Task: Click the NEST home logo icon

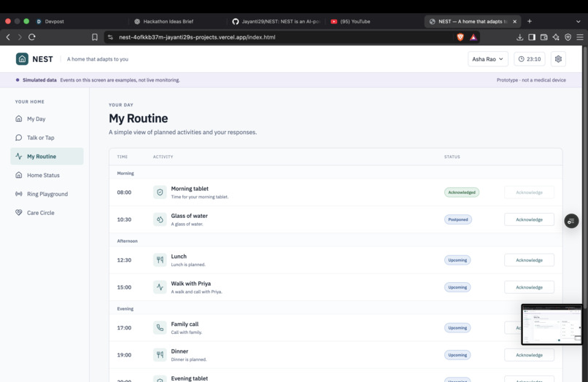Action: click(22, 59)
